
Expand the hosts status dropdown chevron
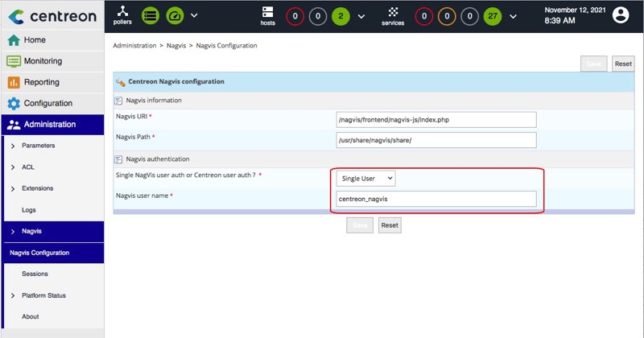point(361,16)
